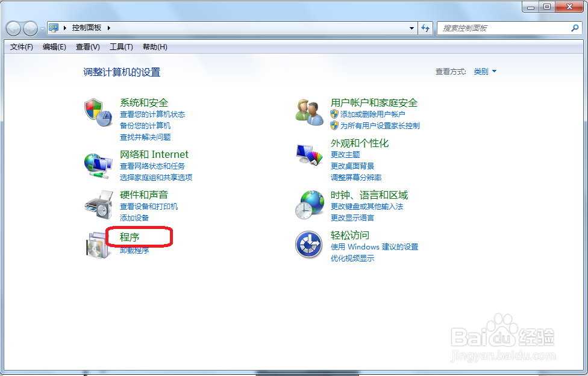Open the 轻松访问 category link

click(x=350, y=235)
